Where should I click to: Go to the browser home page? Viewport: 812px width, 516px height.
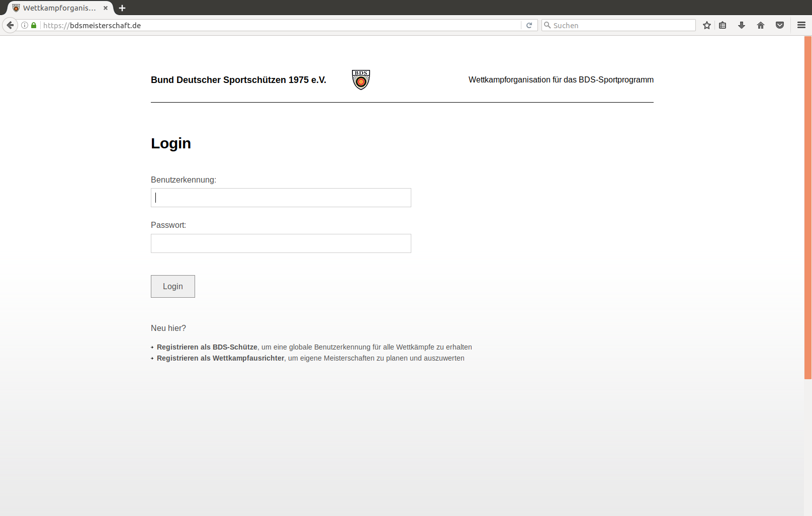(760, 25)
